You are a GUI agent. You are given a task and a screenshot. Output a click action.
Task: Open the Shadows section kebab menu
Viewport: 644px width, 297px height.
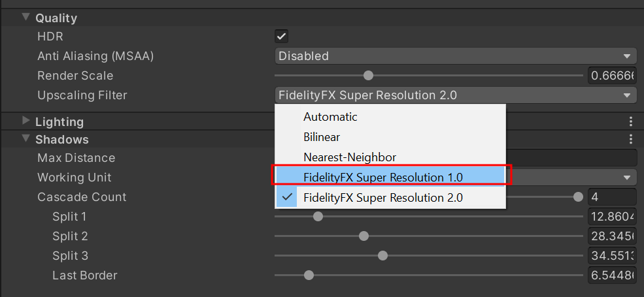(631, 139)
